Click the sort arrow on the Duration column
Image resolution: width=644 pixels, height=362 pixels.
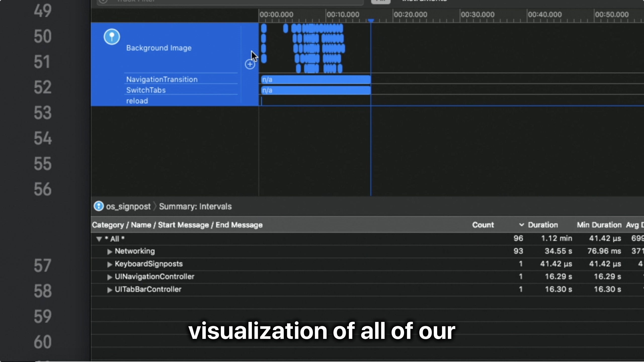(521, 225)
